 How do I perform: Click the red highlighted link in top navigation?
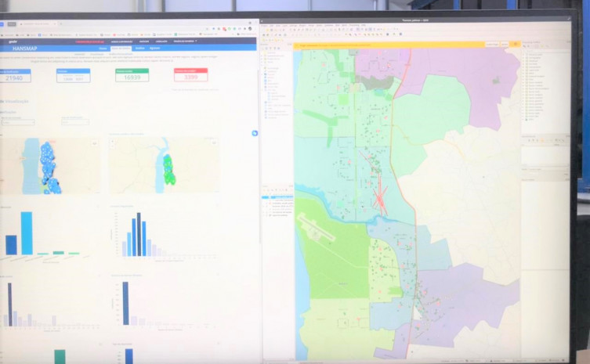(88, 41)
